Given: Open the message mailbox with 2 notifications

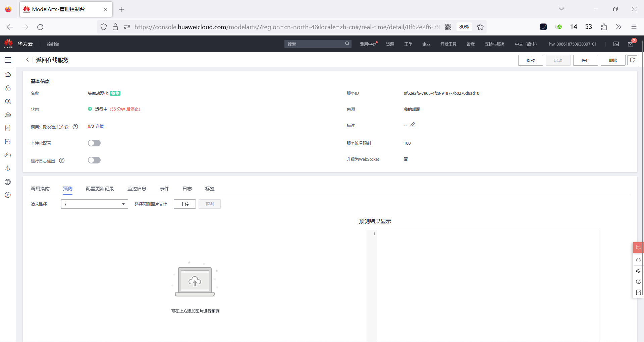Looking at the screenshot, I should (x=631, y=44).
